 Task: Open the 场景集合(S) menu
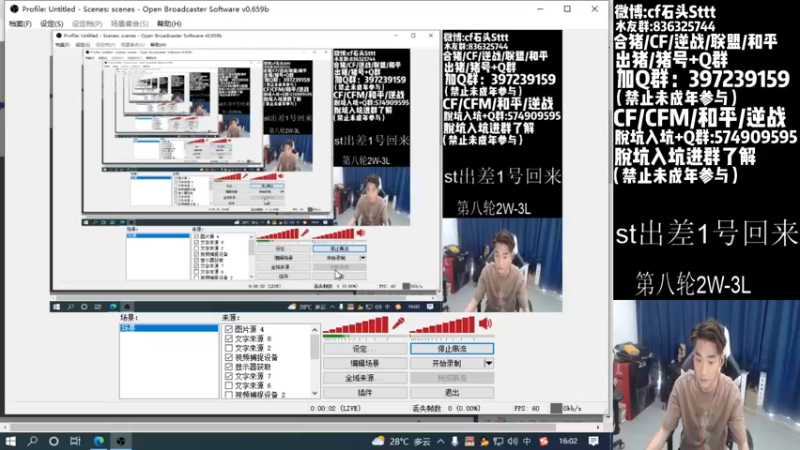point(129,23)
